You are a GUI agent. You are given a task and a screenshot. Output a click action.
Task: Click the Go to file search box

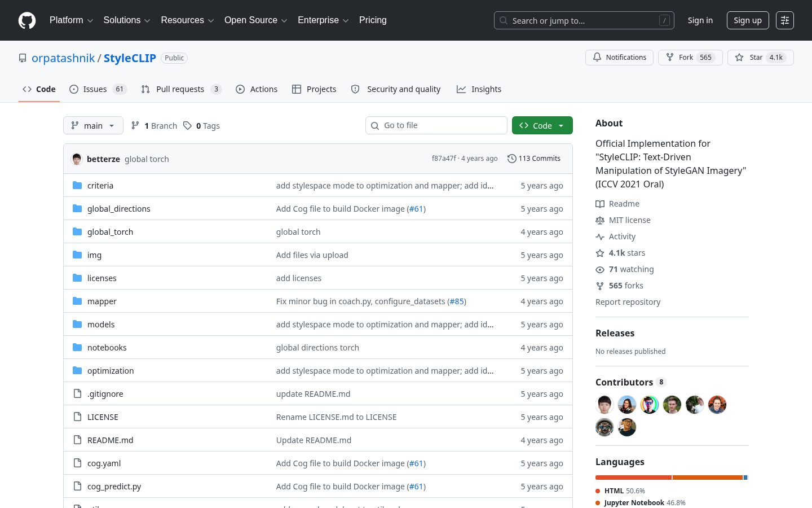436,125
